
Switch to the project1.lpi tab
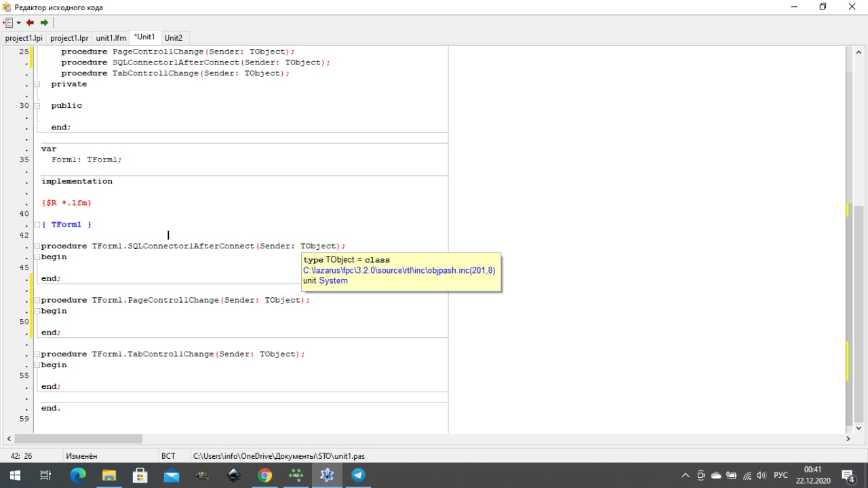click(x=24, y=38)
